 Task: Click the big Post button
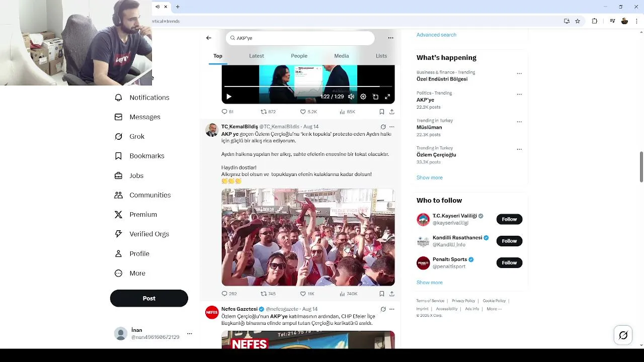149,298
